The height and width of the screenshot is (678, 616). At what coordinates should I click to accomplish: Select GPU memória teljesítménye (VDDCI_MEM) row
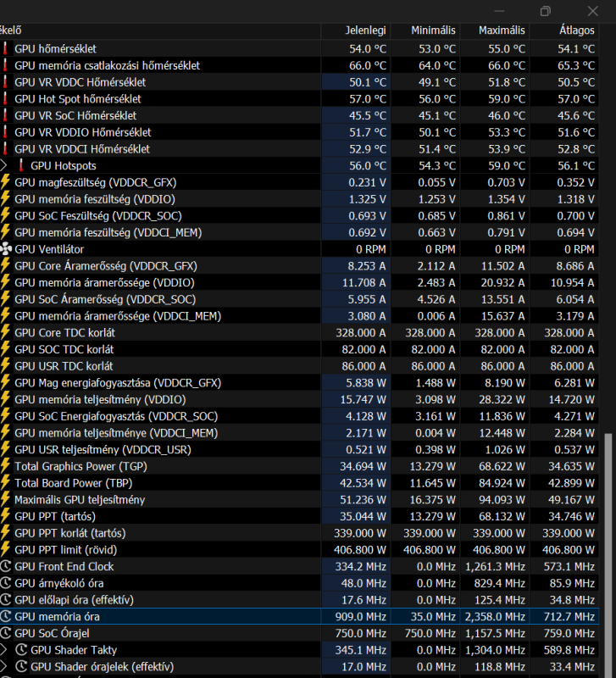pos(299,433)
